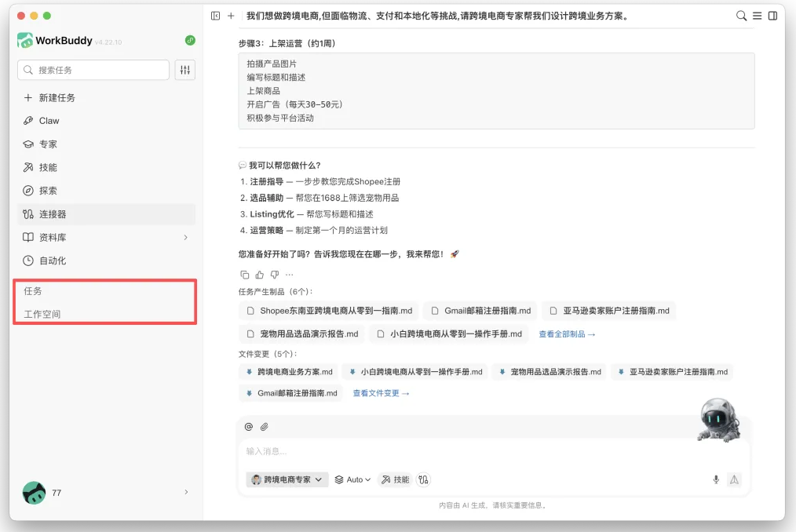This screenshot has width=796, height=532.
Task: Attach a file with paperclip icon
Action: click(265, 427)
